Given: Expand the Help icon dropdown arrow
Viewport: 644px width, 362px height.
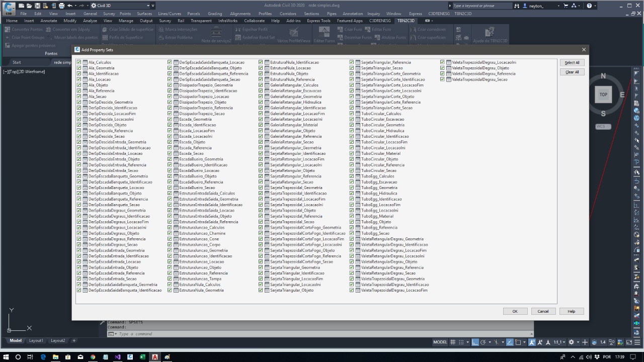Looking at the screenshot, I should (595, 6).
